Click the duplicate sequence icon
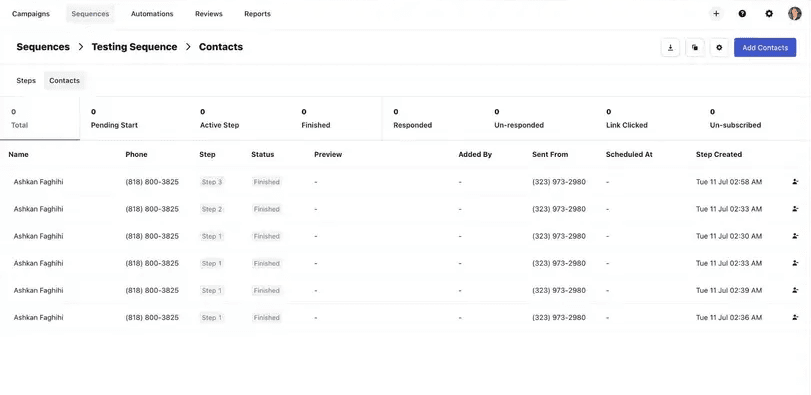 (695, 48)
